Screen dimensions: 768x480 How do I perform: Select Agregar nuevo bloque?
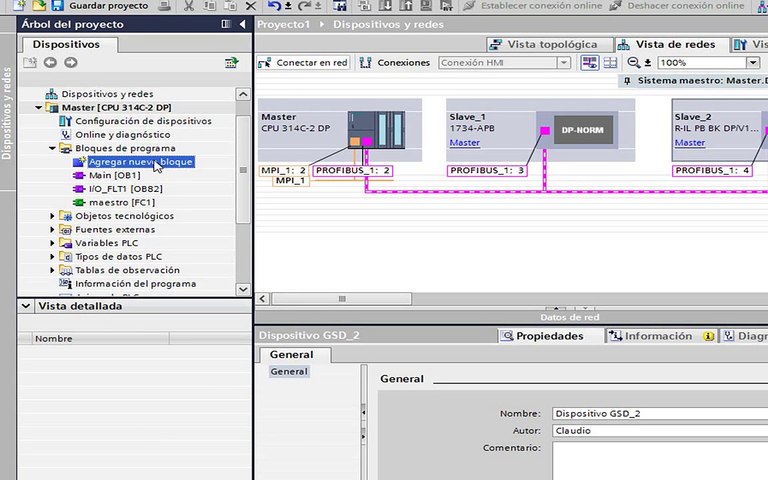point(140,162)
